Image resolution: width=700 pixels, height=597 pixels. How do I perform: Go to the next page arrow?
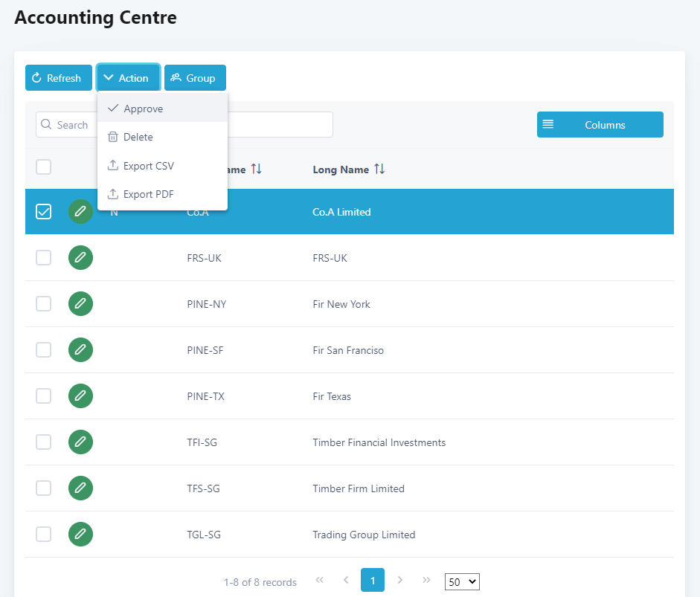tap(400, 580)
